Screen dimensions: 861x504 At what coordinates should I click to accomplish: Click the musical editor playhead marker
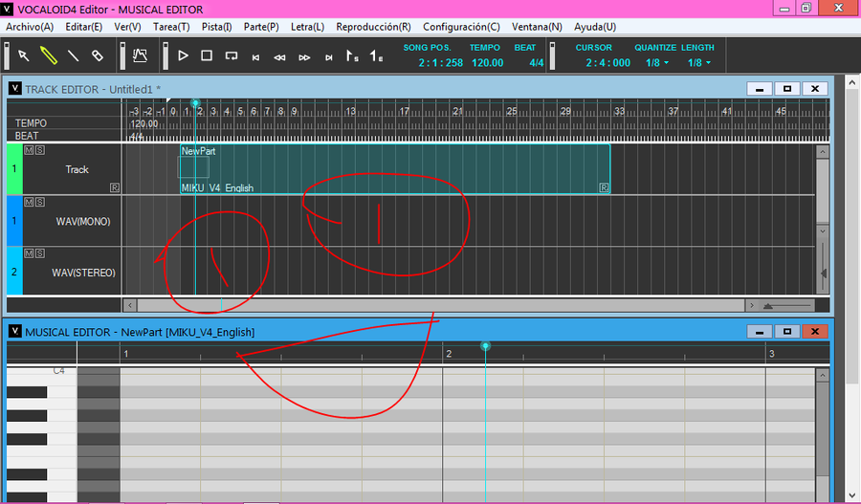pos(485,346)
